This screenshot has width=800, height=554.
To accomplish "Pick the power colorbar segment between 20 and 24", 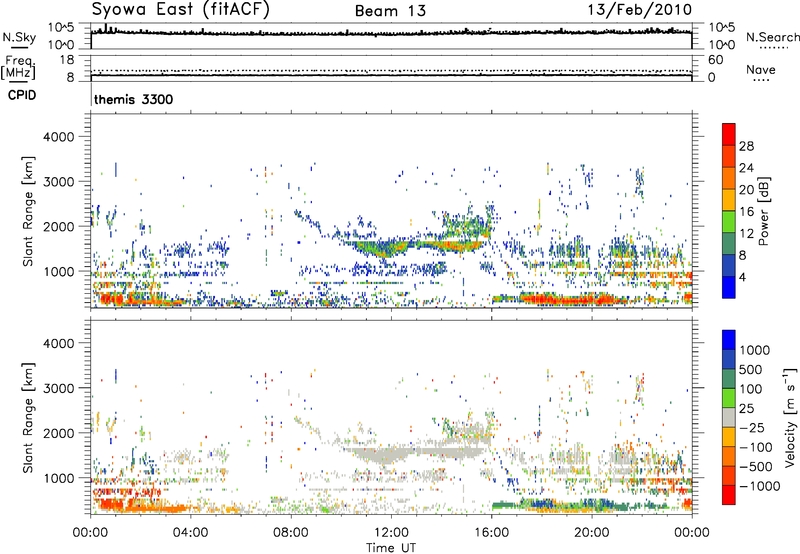I will coord(729,178).
